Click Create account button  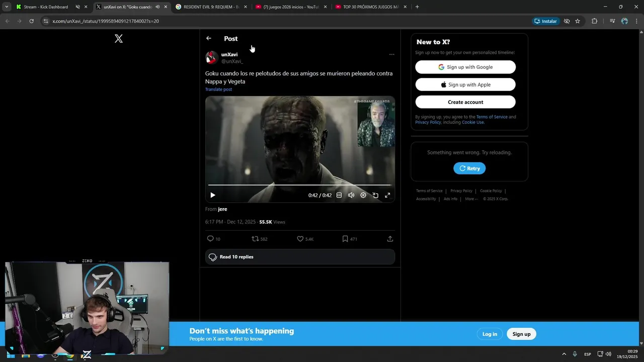465,102
